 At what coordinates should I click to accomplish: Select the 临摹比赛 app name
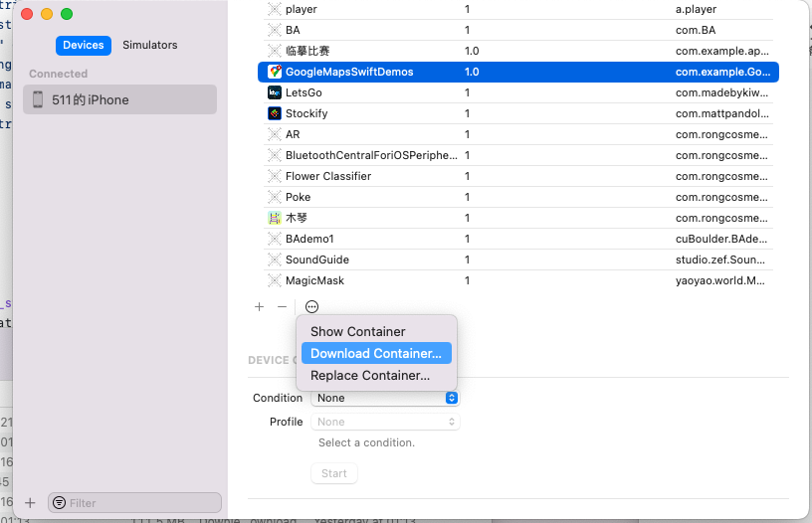(307, 51)
